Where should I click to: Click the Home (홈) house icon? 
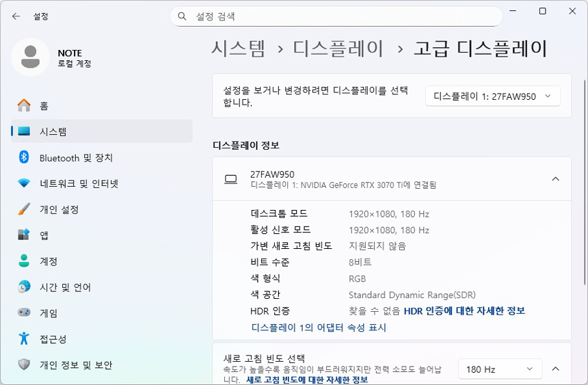(x=24, y=105)
